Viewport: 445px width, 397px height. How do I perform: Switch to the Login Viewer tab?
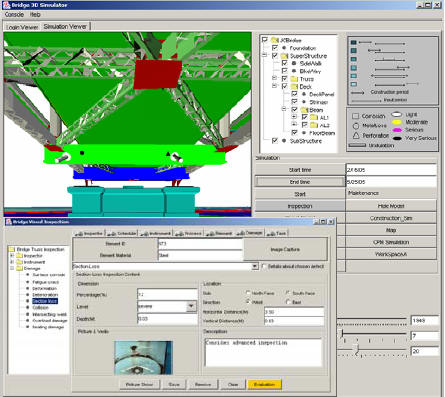pos(22,27)
